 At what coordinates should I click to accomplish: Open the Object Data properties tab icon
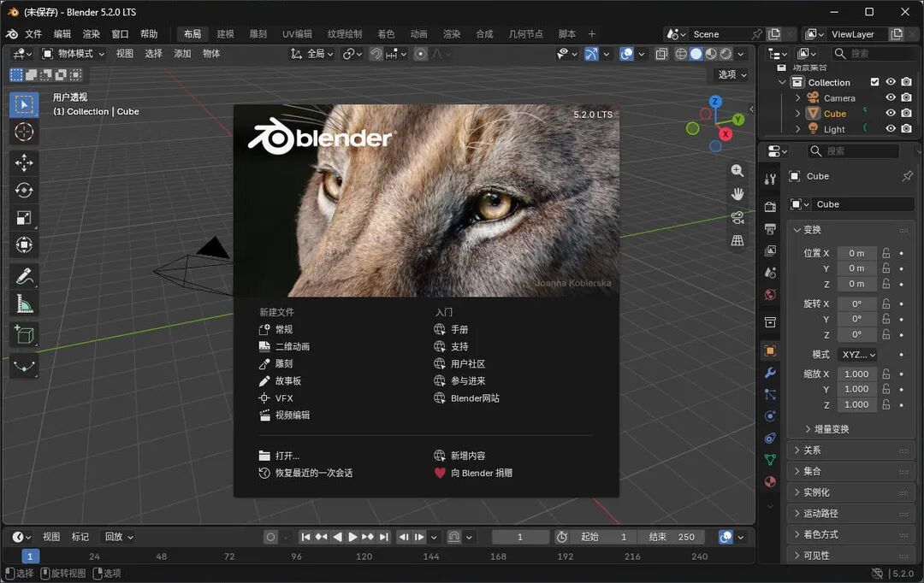[x=770, y=459]
